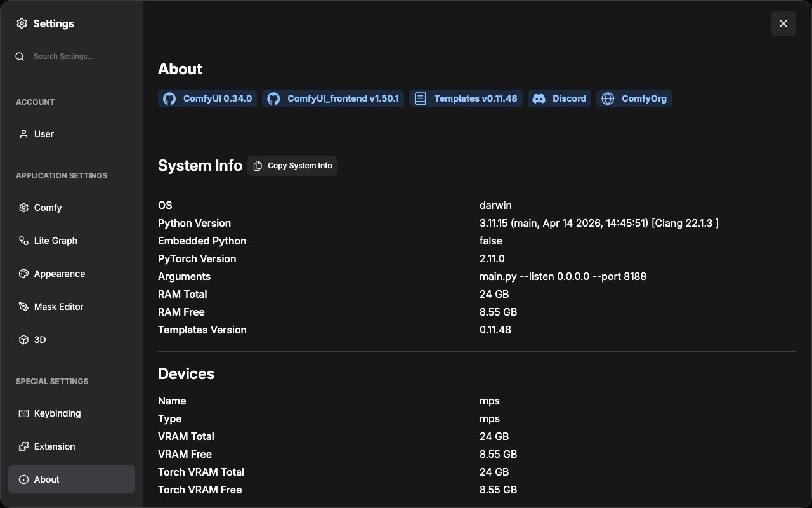Select the About section in sidebar

[72, 479]
